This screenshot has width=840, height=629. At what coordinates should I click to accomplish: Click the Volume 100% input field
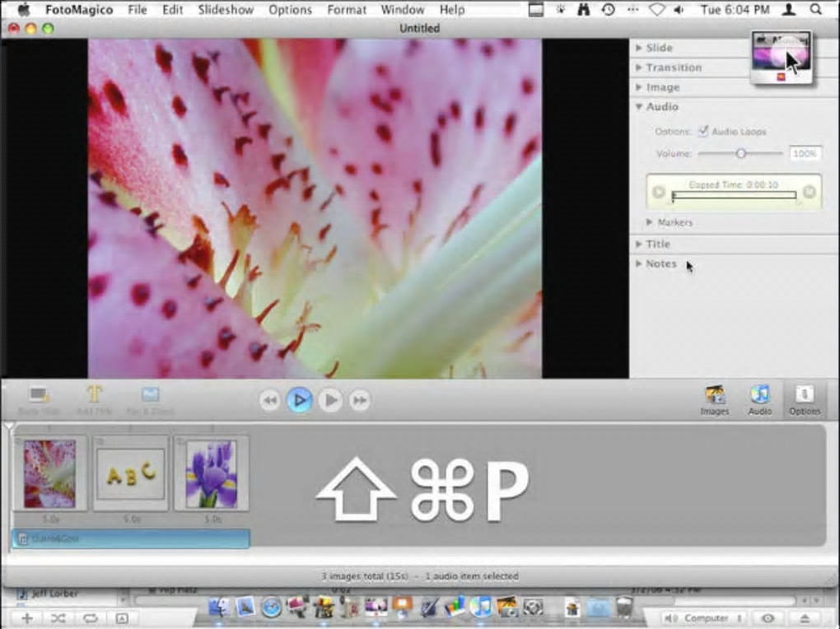(x=805, y=154)
